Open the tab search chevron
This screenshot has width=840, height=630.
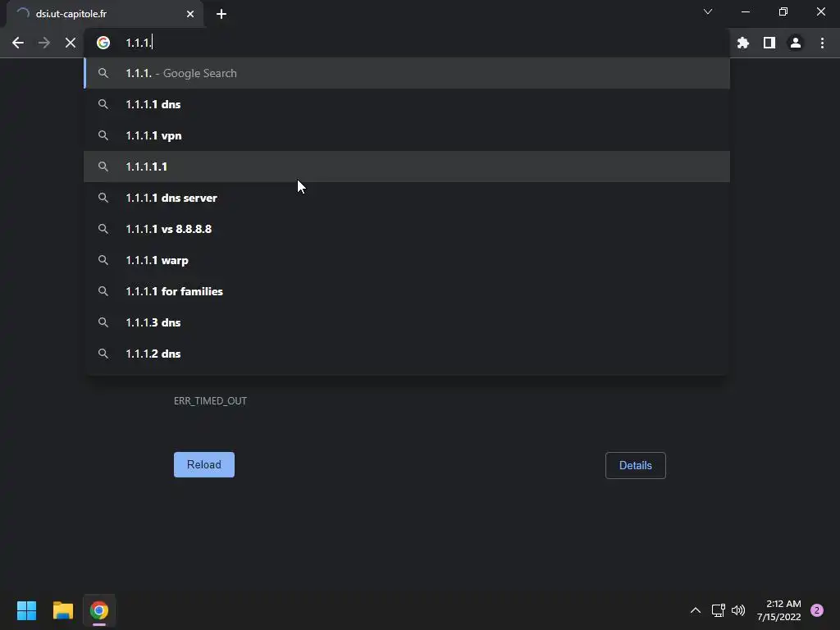pos(708,11)
